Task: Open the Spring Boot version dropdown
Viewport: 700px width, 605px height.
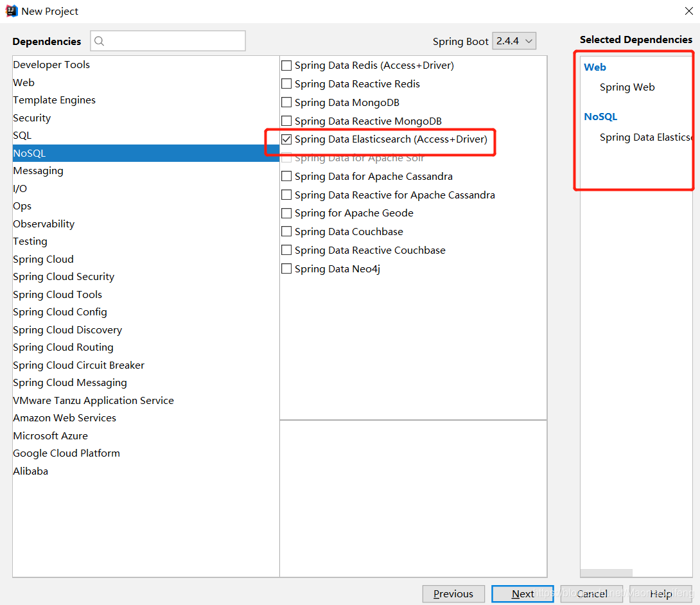Action: point(514,41)
